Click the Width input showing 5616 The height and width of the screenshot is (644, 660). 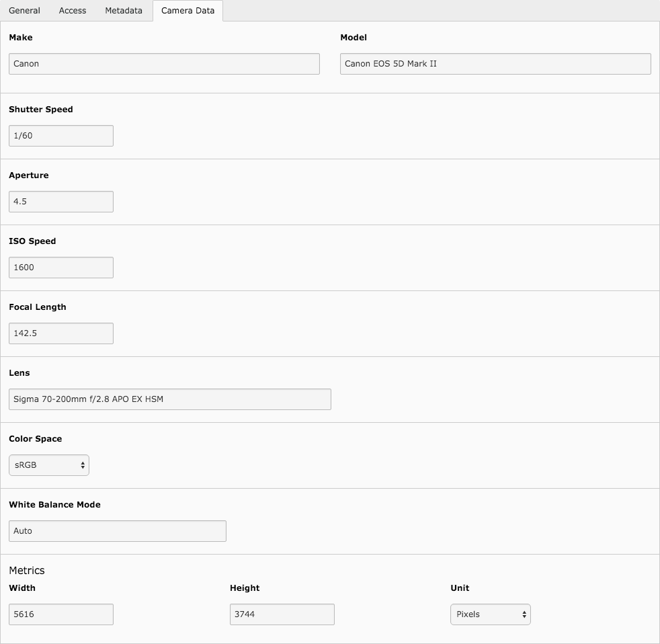tap(60, 614)
